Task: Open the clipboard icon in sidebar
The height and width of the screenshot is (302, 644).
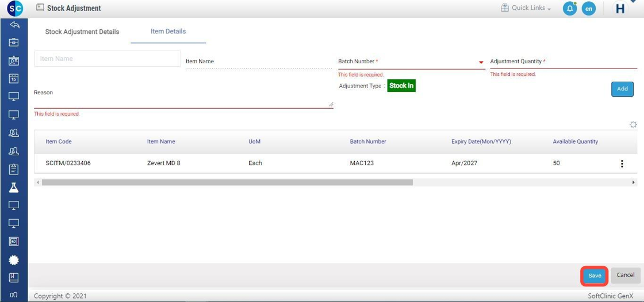Action: 14,169
